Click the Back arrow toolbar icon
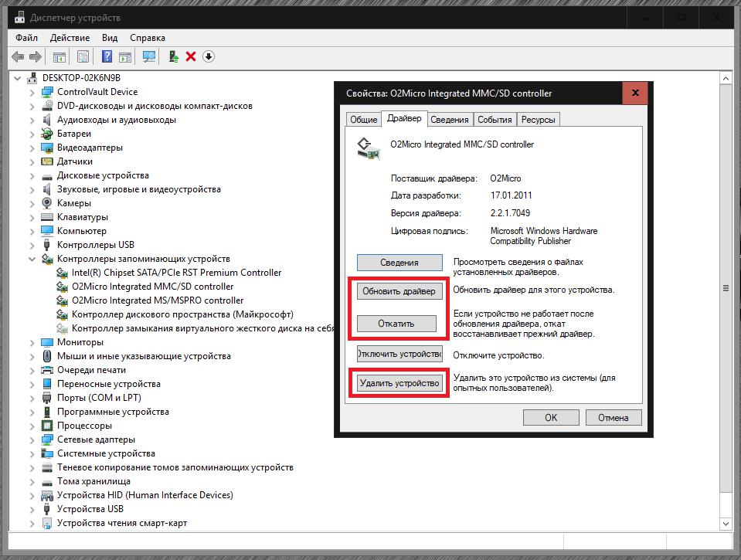 pos(18,56)
